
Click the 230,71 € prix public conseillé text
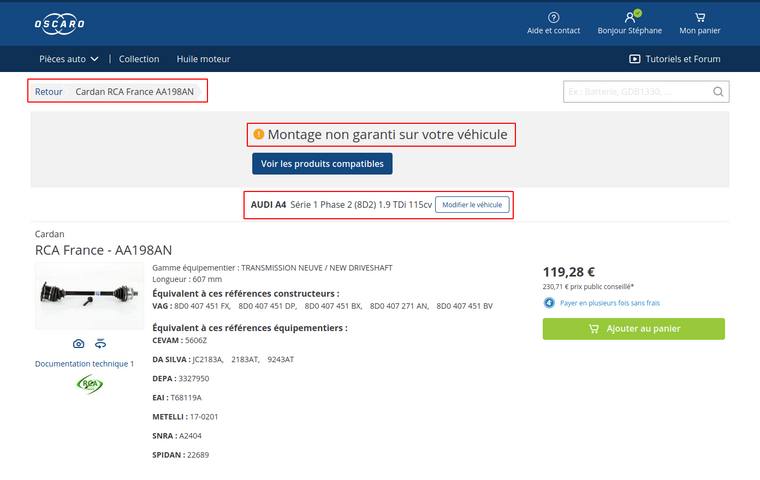(x=588, y=287)
